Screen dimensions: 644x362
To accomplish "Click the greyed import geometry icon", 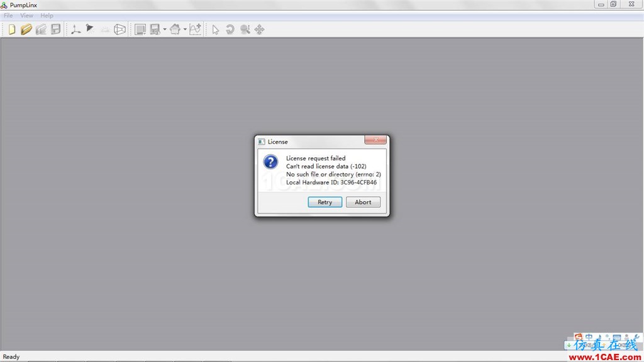I will (41, 30).
